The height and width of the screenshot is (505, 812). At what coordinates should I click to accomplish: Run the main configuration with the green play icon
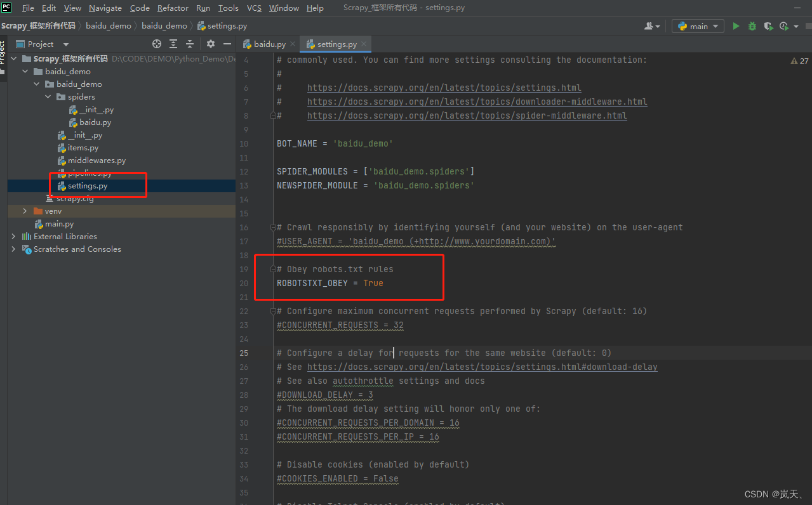click(x=736, y=26)
